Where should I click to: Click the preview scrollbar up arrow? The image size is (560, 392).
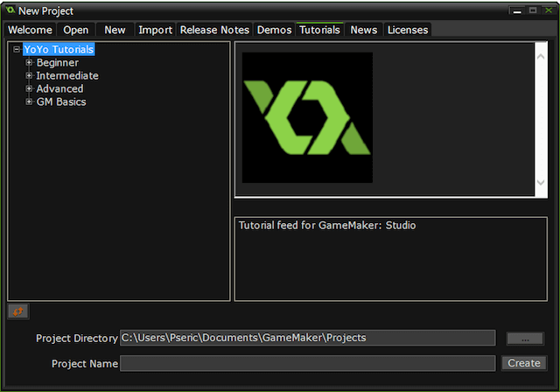pyautogui.click(x=541, y=56)
